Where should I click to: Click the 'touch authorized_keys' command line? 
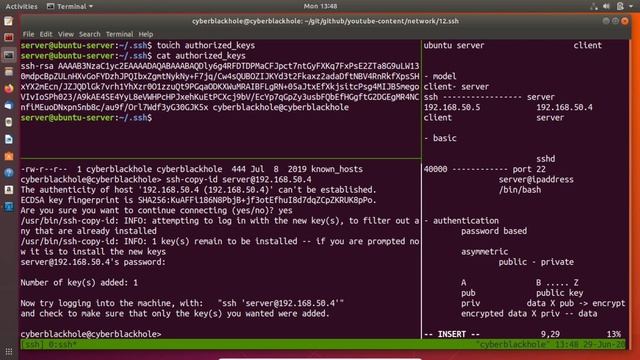(138, 45)
